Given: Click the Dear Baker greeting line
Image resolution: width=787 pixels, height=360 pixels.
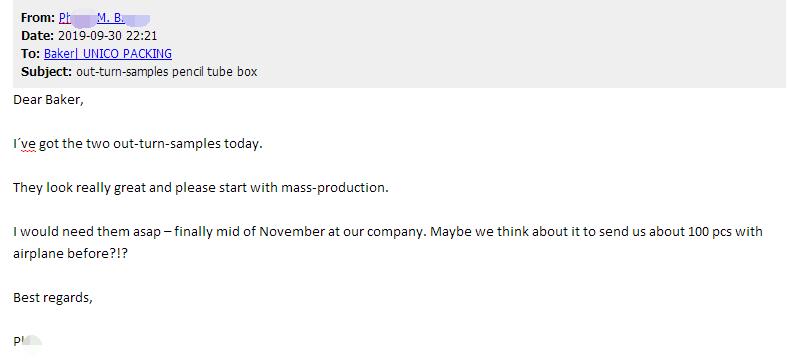Looking at the screenshot, I should (48, 100).
